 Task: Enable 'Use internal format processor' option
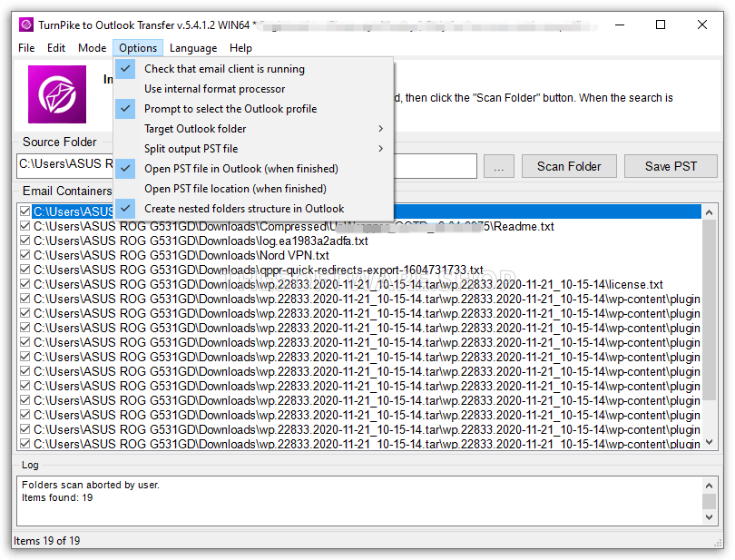pyautogui.click(x=214, y=89)
